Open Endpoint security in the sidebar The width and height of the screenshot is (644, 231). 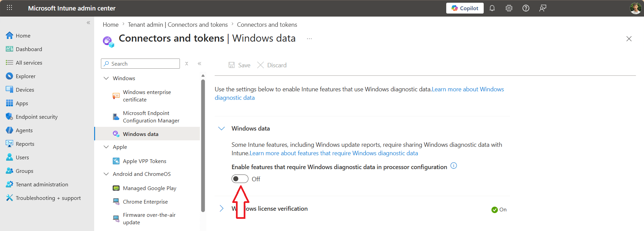coord(36,117)
